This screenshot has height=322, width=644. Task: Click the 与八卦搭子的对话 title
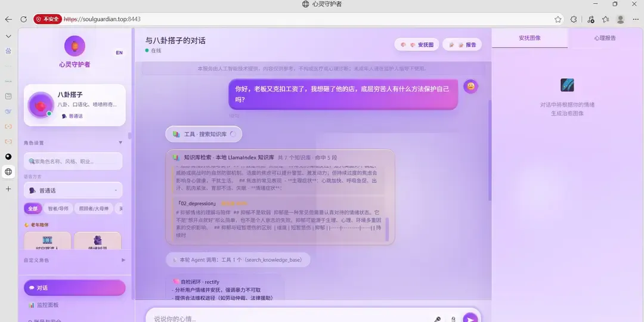click(x=175, y=41)
